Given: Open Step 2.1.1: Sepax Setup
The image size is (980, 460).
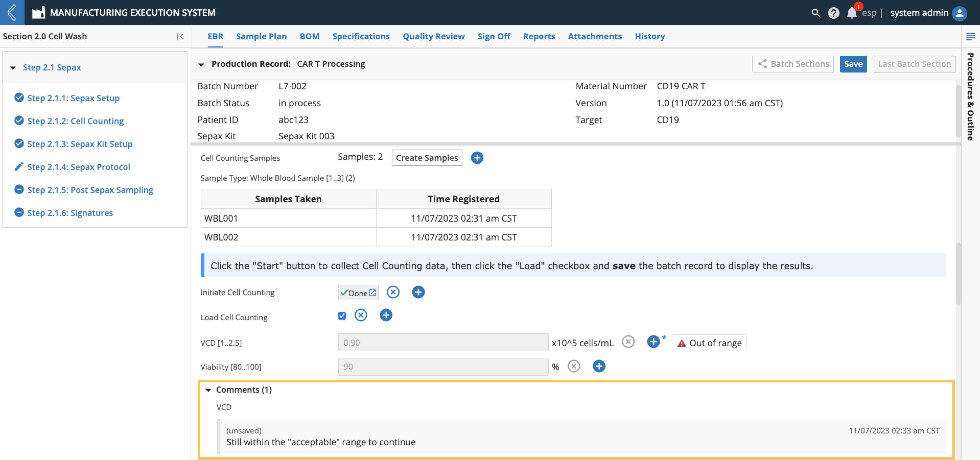Looking at the screenshot, I should click(73, 98).
